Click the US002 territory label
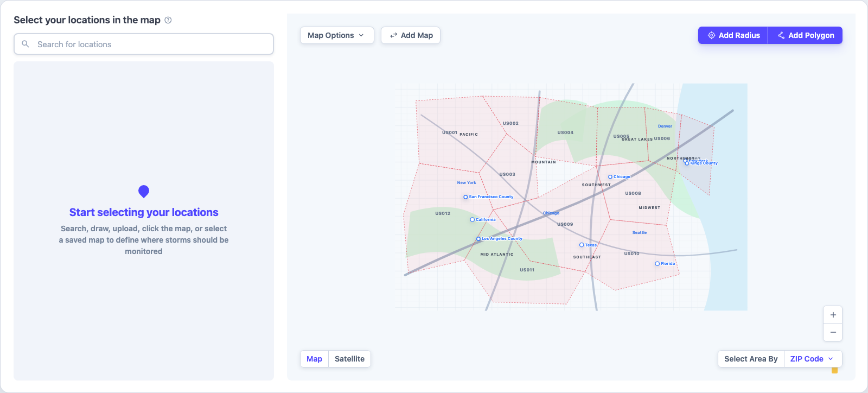Image resolution: width=868 pixels, height=393 pixels. (510, 123)
